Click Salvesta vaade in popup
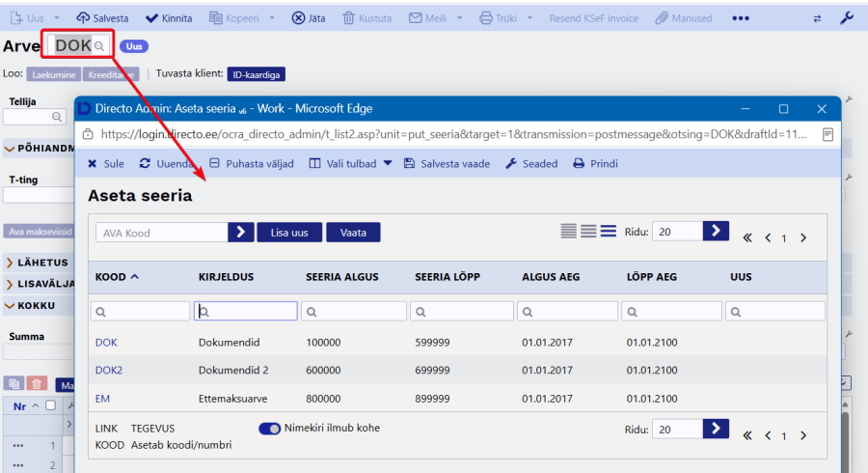The height and width of the screenshot is (473, 868). click(448, 164)
